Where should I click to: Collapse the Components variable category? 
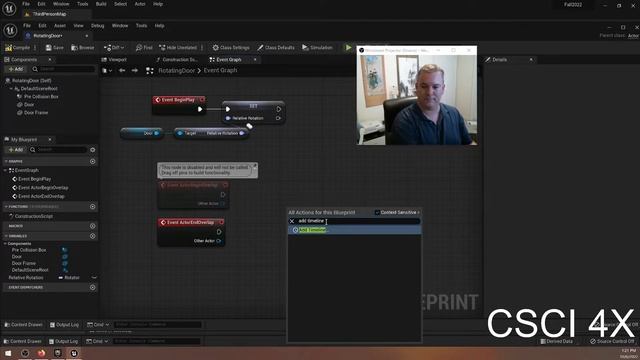coord(6,244)
